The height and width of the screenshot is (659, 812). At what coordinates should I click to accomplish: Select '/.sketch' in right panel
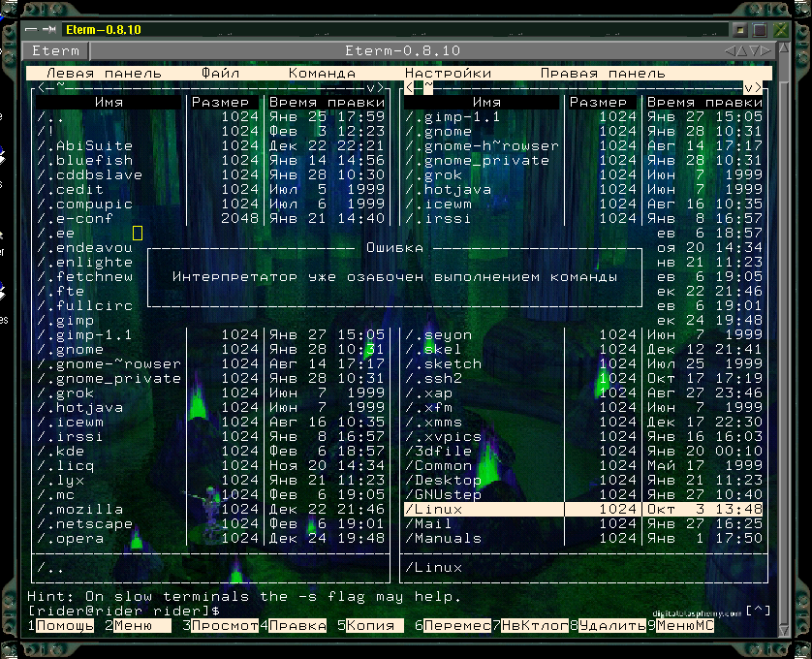coord(583,364)
